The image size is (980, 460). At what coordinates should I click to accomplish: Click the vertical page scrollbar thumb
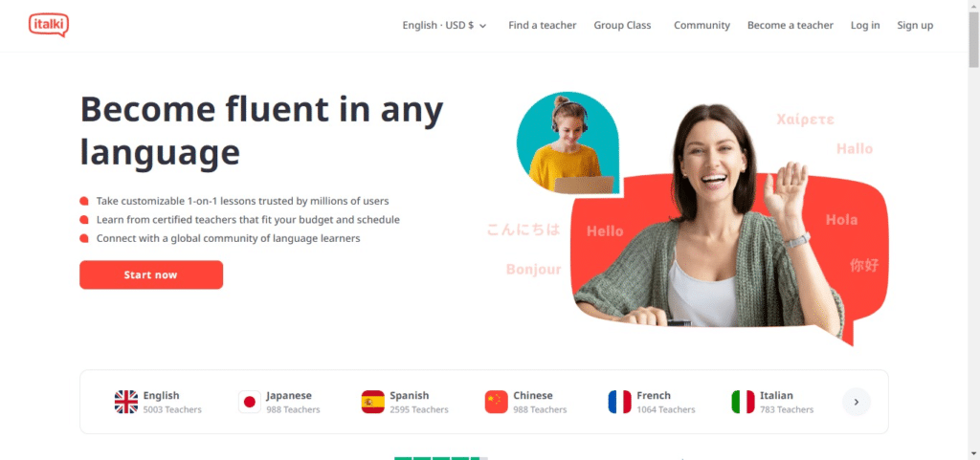point(973,38)
